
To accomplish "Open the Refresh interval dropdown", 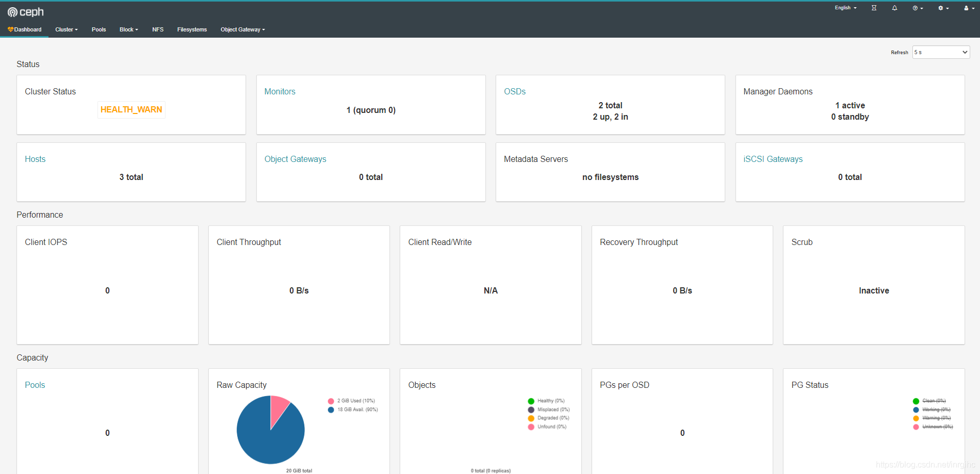I will [941, 52].
